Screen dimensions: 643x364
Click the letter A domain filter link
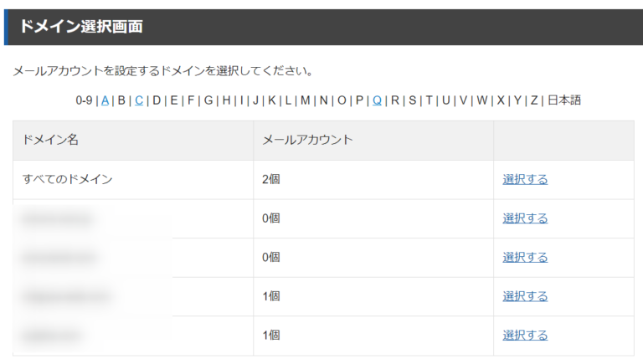point(105,100)
